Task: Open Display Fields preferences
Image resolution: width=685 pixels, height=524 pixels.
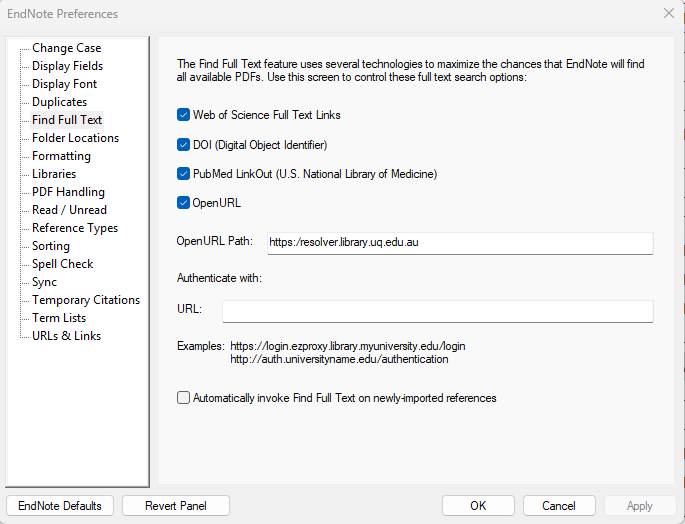Action: [67, 66]
